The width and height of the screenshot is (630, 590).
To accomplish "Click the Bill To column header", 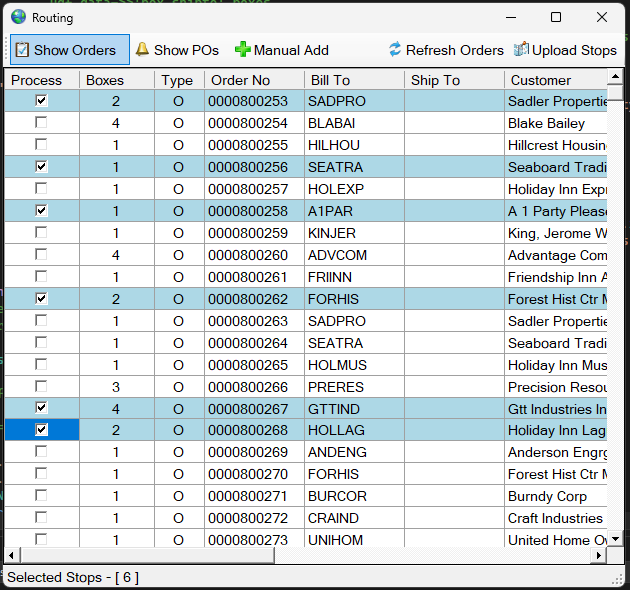I will tap(354, 80).
